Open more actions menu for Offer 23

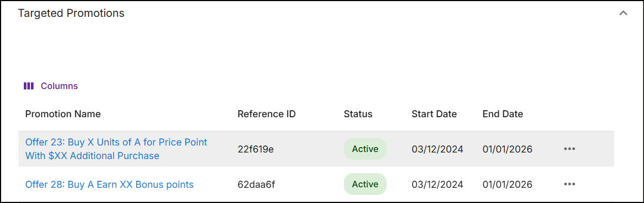tap(570, 149)
